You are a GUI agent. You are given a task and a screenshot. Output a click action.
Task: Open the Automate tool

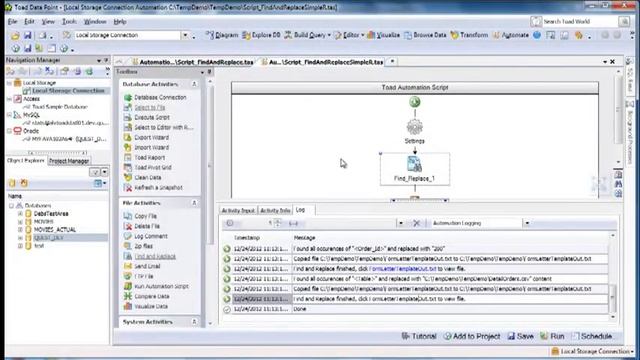pos(511,35)
